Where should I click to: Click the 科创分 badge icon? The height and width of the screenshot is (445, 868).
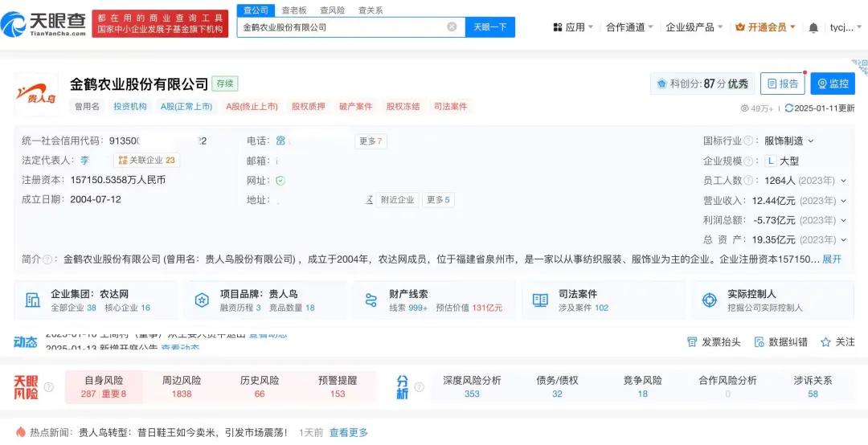click(x=661, y=84)
